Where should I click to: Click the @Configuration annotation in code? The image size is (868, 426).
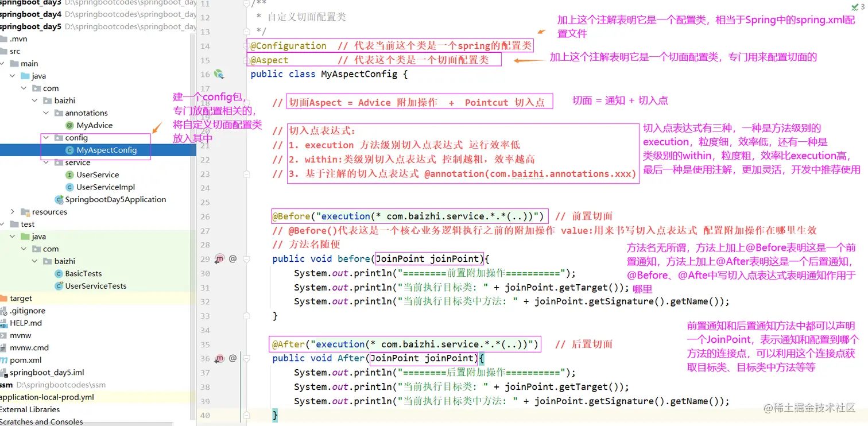coord(288,46)
